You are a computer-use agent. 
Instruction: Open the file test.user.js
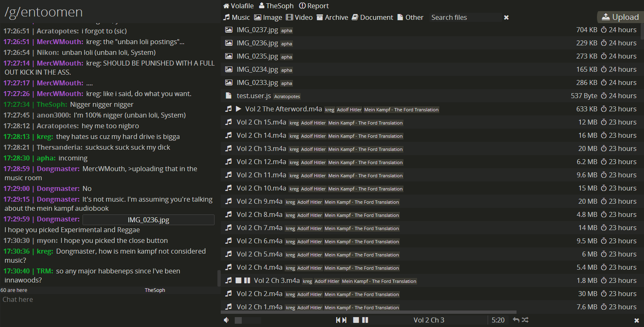coord(254,96)
